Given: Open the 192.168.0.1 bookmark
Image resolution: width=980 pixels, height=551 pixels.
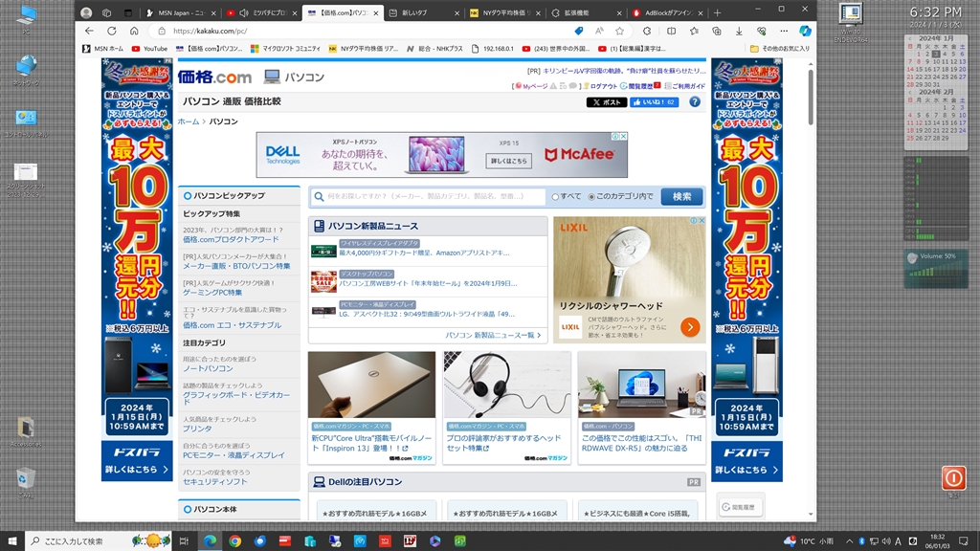Looking at the screenshot, I should (x=493, y=48).
